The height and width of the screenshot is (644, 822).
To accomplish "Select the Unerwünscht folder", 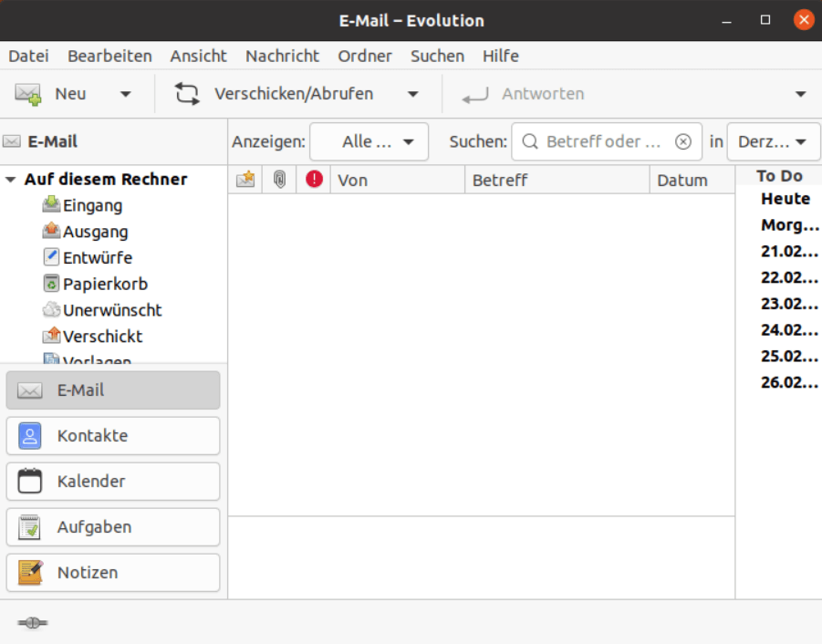I will click(112, 310).
